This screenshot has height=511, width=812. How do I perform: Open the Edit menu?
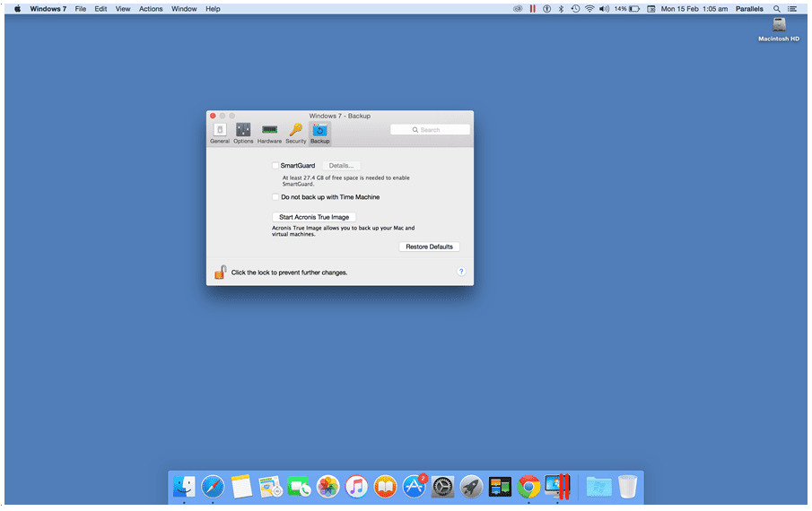pyautogui.click(x=100, y=9)
